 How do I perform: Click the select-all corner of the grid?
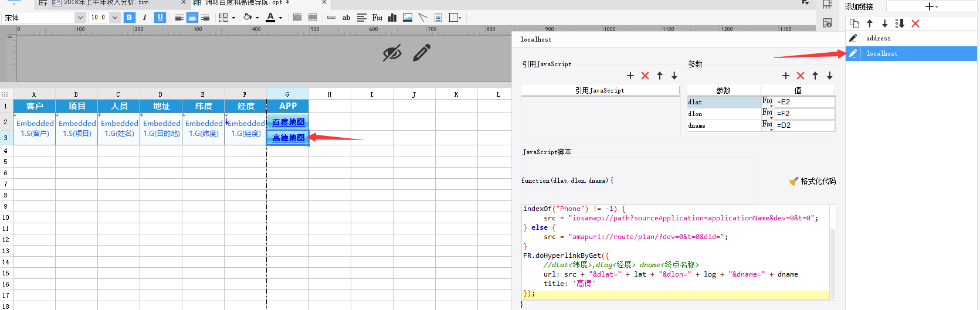[x=6, y=94]
